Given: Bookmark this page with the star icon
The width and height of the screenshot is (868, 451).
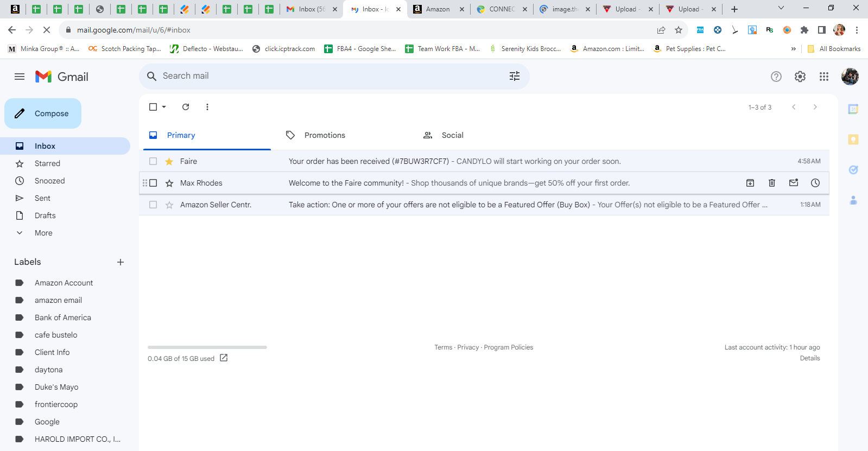Looking at the screenshot, I should [x=679, y=30].
